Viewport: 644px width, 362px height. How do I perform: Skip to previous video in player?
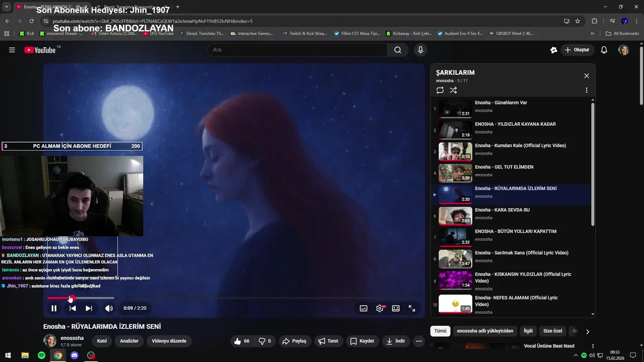click(72, 308)
